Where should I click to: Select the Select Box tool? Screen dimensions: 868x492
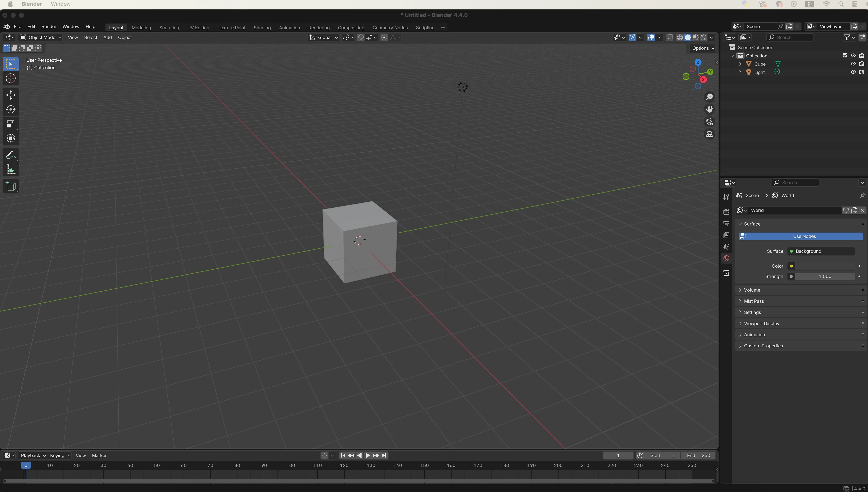(11, 64)
